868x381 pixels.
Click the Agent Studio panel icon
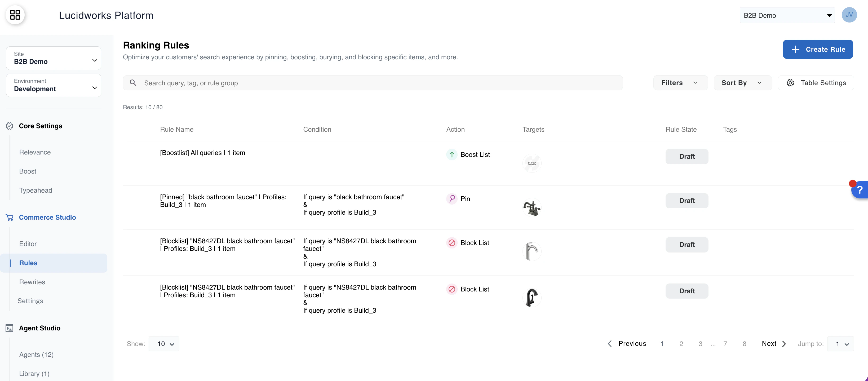pyautogui.click(x=9, y=328)
